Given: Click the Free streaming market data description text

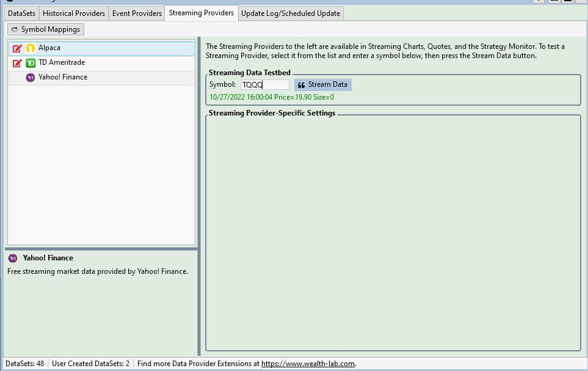Looking at the screenshot, I should [98, 271].
